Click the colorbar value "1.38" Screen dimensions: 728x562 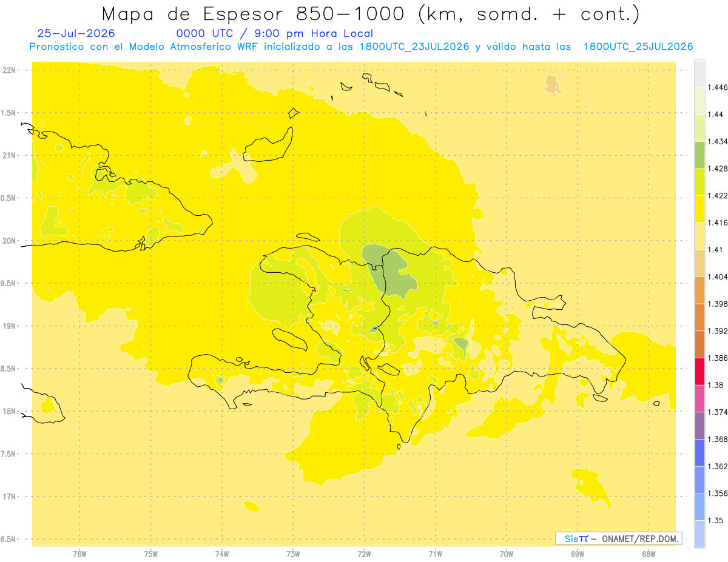click(x=716, y=385)
